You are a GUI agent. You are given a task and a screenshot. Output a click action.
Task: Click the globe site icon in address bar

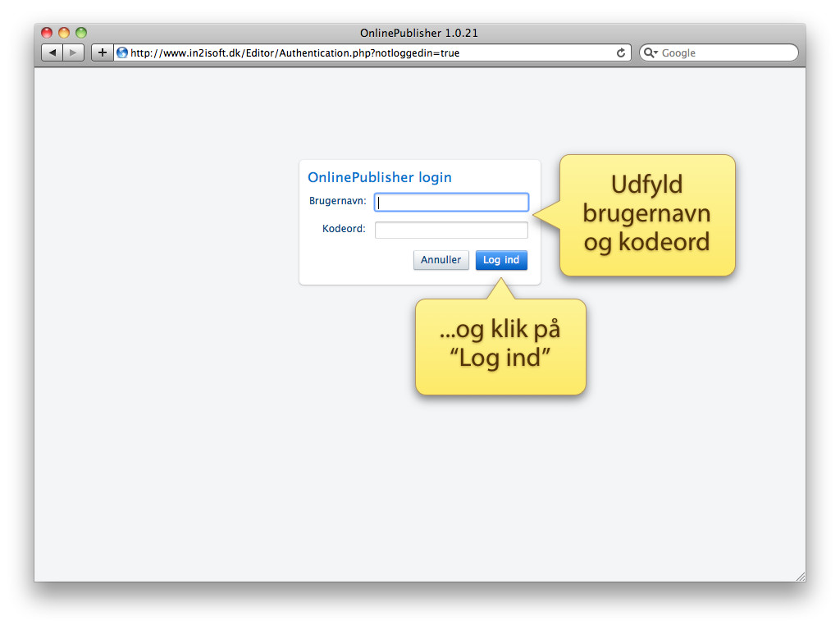[x=122, y=52]
